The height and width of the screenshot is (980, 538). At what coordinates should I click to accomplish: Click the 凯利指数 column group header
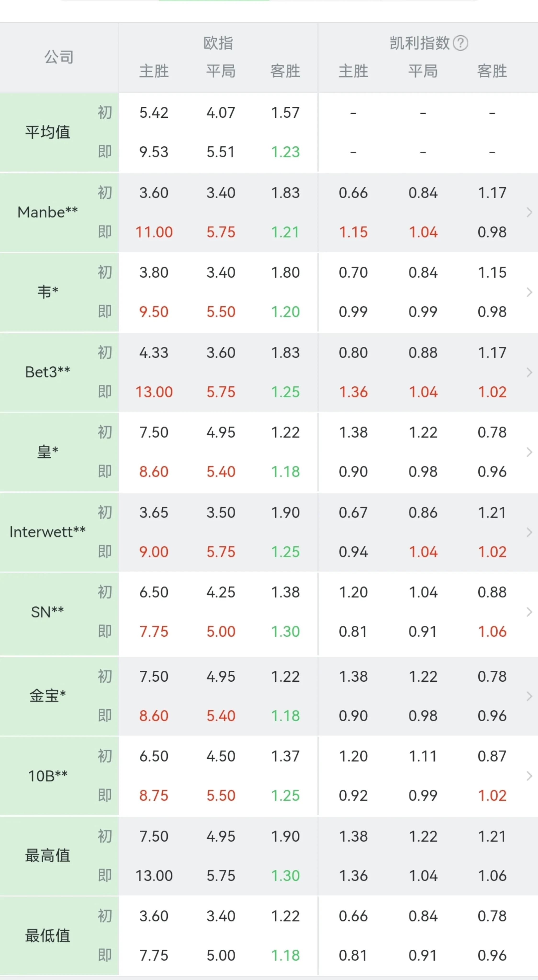point(420,43)
